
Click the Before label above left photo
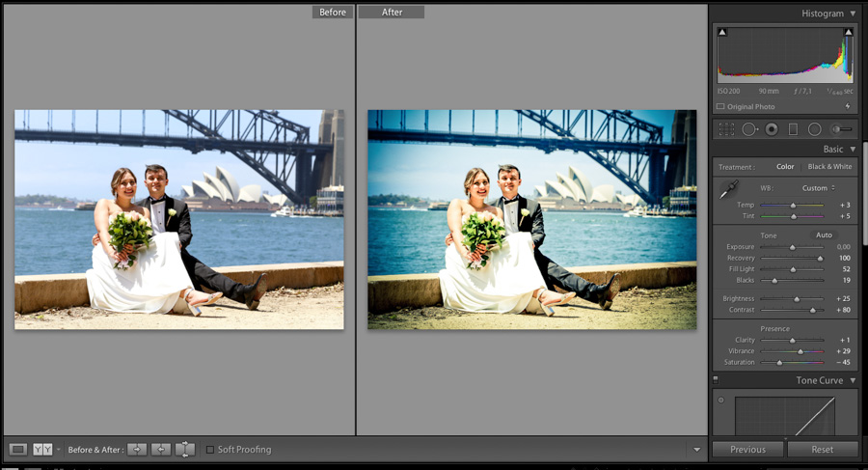coord(332,13)
